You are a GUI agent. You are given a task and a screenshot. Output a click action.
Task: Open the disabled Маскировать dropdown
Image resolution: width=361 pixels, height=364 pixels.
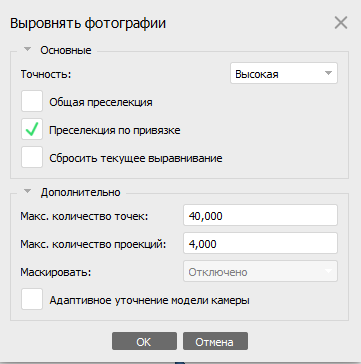[x=260, y=272]
